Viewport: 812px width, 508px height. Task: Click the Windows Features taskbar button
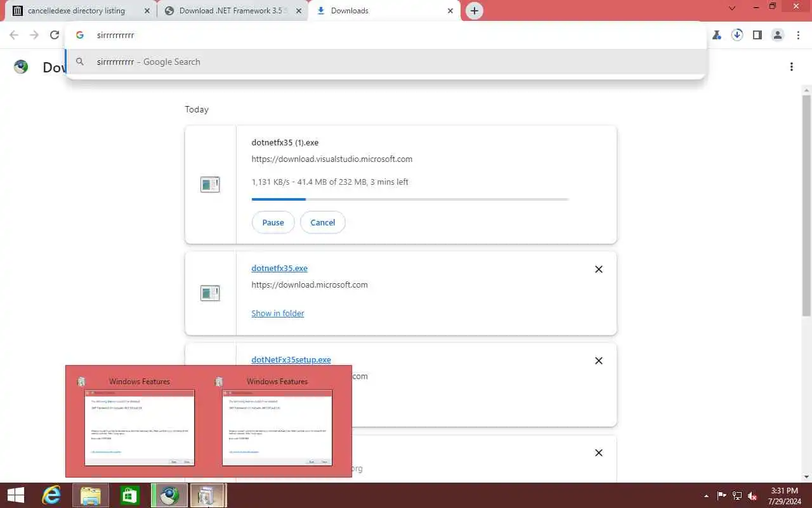(x=207, y=495)
